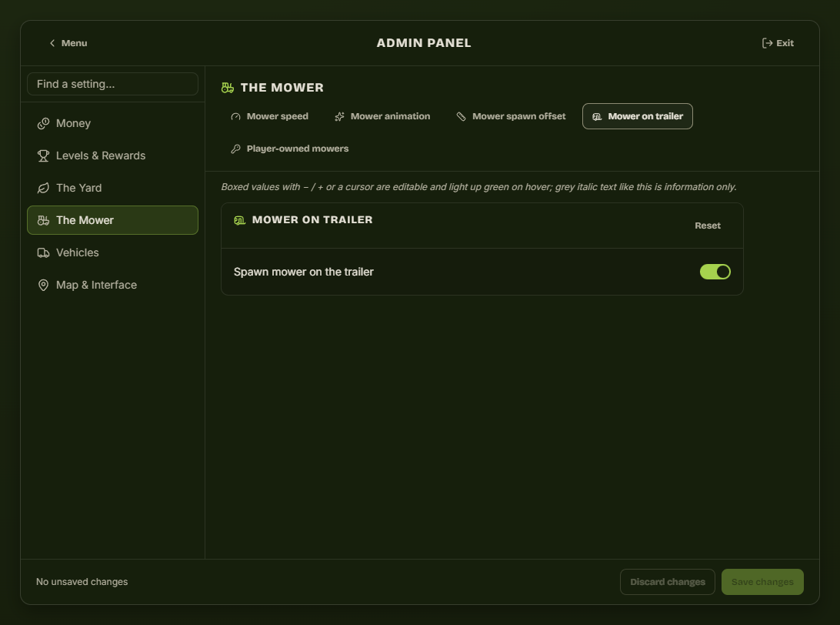This screenshot has width=840, height=625.
Task: Click the gauge icon on Mower speed
Action: 235,117
